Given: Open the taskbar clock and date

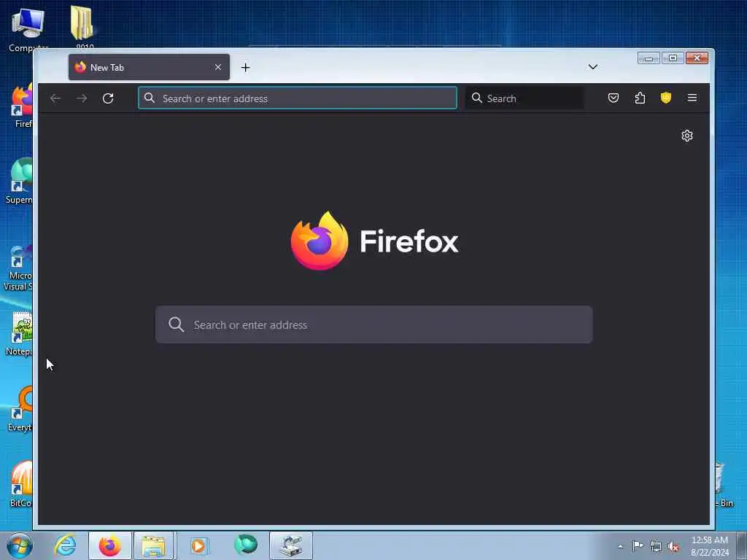Looking at the screenshot, I should [x=710, y=546].
